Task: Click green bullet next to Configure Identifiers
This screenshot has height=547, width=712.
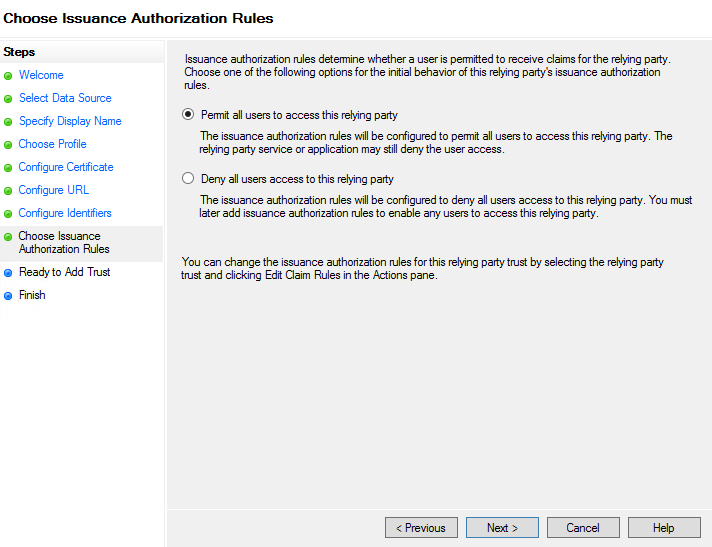Action: [x=8, y=214]
